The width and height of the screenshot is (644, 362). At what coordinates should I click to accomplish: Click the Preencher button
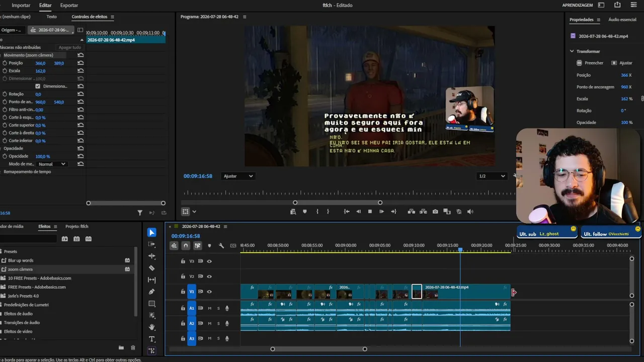point(590,63)
